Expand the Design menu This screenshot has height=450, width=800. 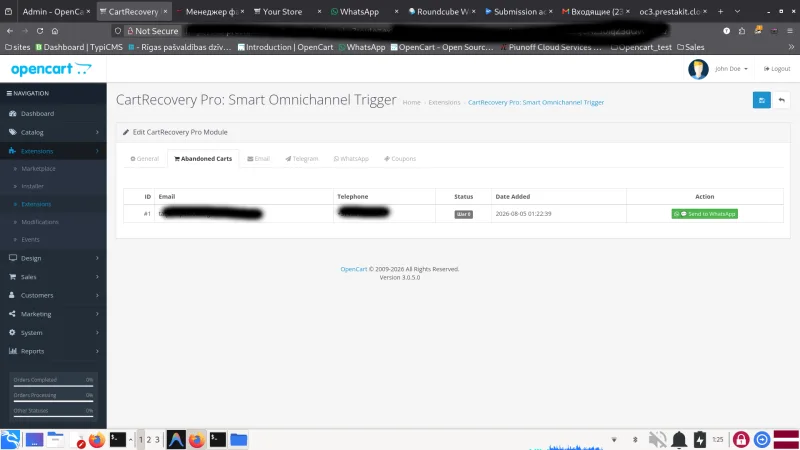click(x=53, y=258)
